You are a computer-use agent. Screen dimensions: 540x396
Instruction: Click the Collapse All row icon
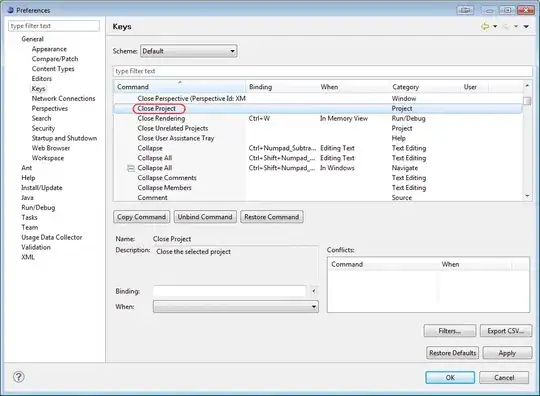pos(131,168)
